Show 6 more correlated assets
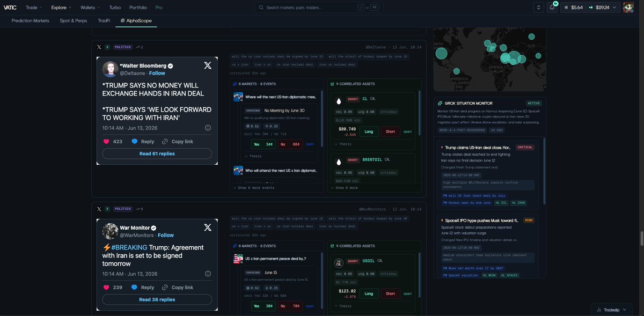 344,188
